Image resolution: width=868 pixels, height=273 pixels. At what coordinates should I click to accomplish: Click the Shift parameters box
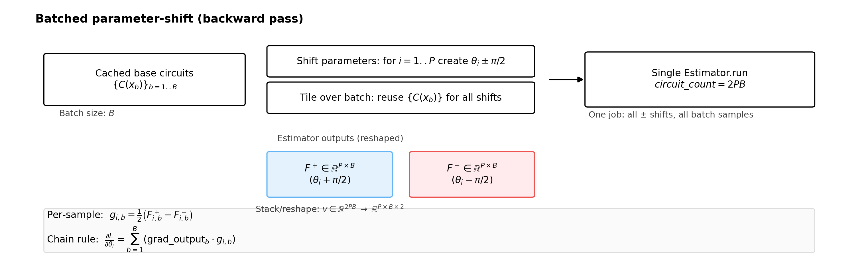pyautogui.click(x=400, y=61)
